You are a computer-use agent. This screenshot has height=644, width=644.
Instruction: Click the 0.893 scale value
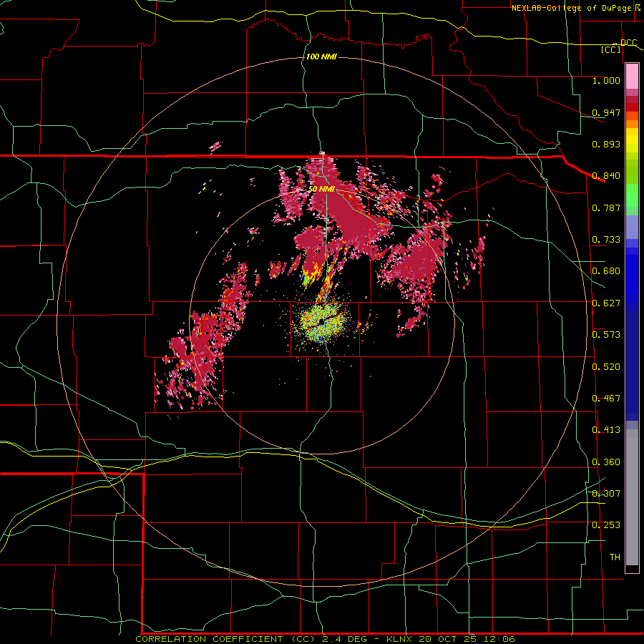(606, 144)
